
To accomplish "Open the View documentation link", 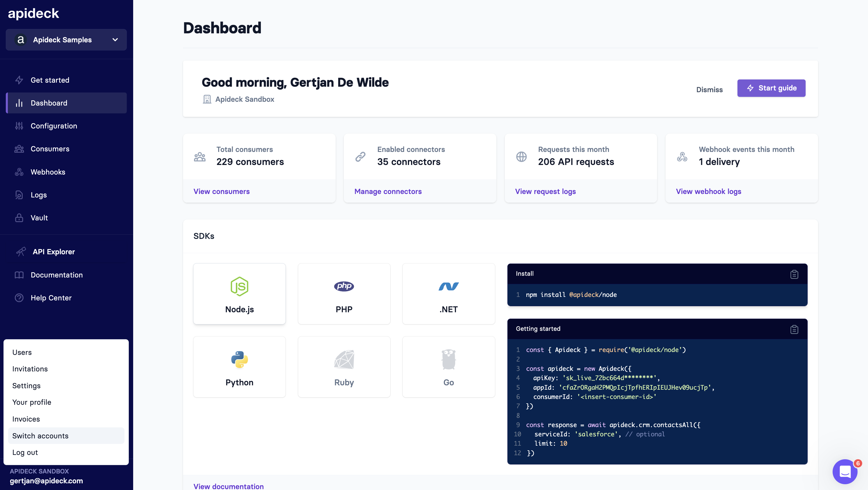I will (x=228, y=486).
